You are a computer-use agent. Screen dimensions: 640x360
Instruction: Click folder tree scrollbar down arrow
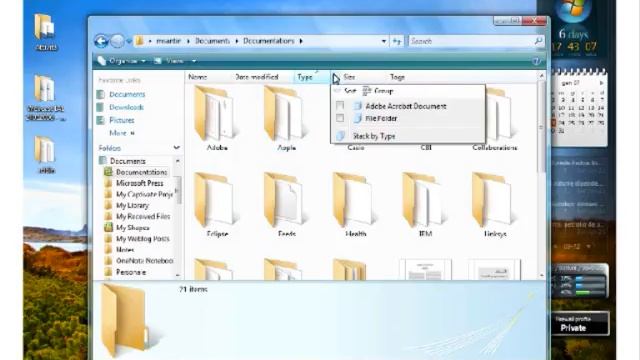pos(178,275)
